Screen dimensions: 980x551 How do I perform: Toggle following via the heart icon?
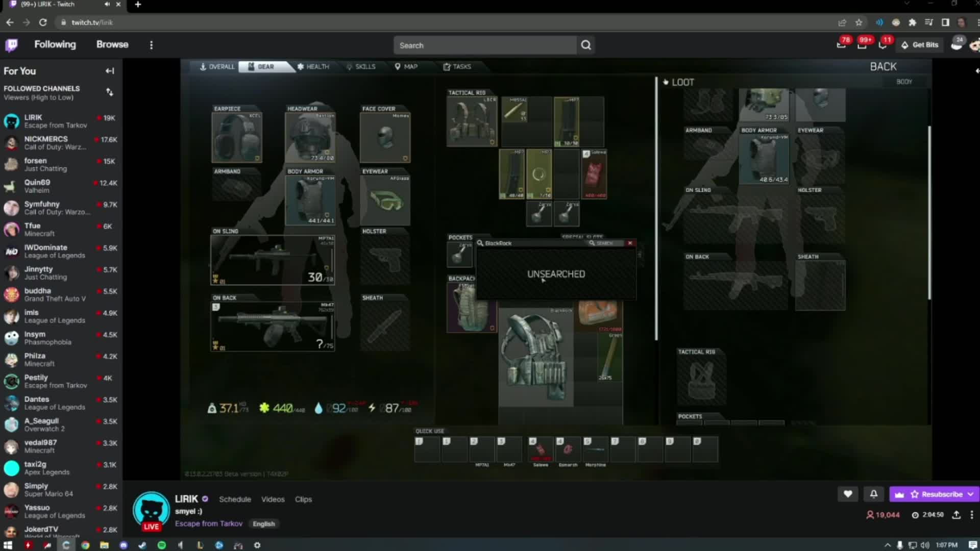coord(848,494)
